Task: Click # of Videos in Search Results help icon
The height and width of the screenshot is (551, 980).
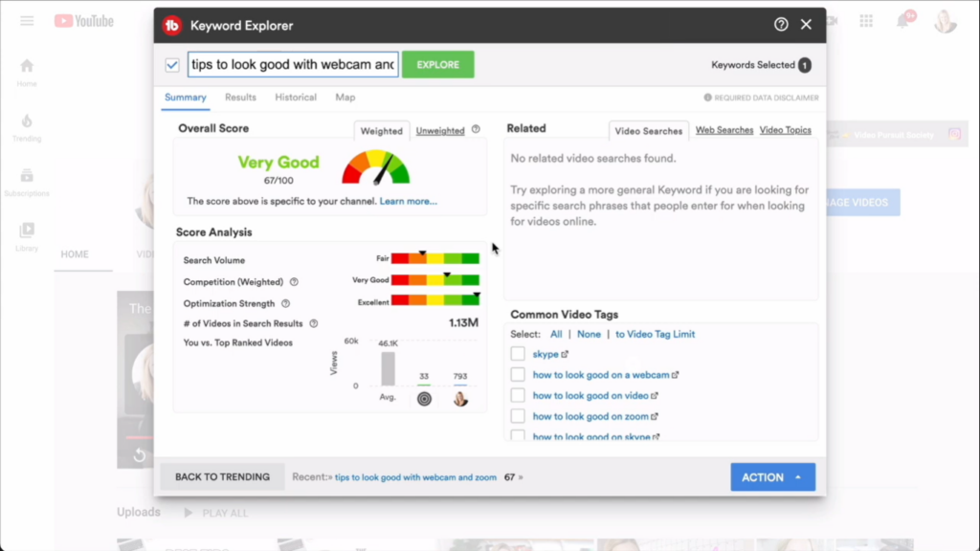Action: [314, 323]
